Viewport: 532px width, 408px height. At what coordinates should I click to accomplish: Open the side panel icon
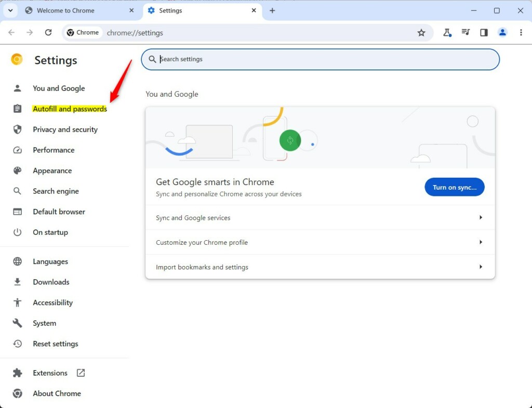[x=484, y=32]
